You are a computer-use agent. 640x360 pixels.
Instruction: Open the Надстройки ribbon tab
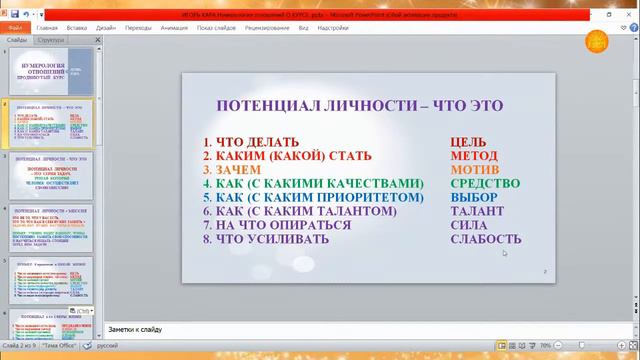coord(333,28)
